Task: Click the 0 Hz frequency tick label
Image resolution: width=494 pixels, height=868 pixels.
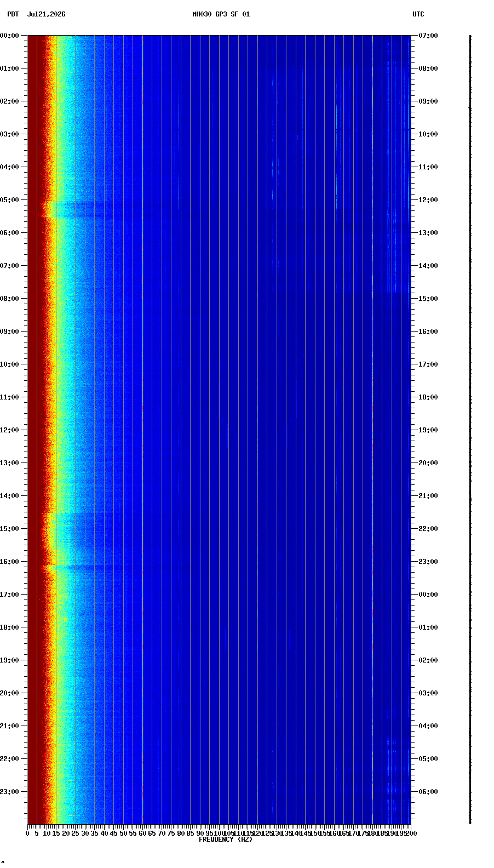Action: (27, 833)
